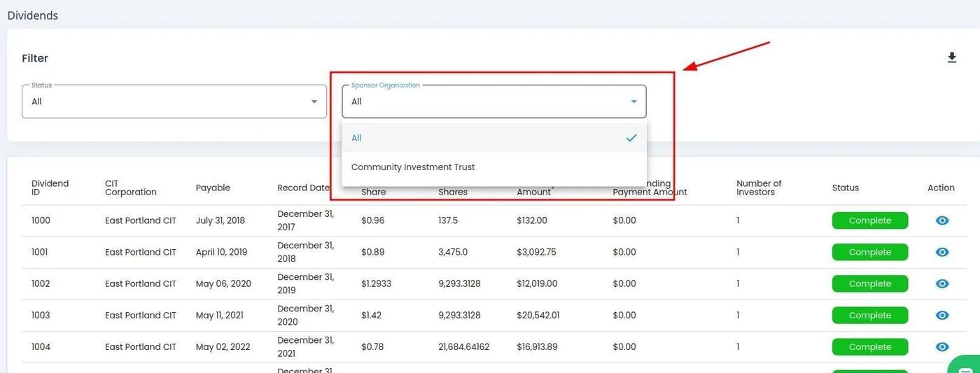Open the chat support bubble

coord(967,365)
